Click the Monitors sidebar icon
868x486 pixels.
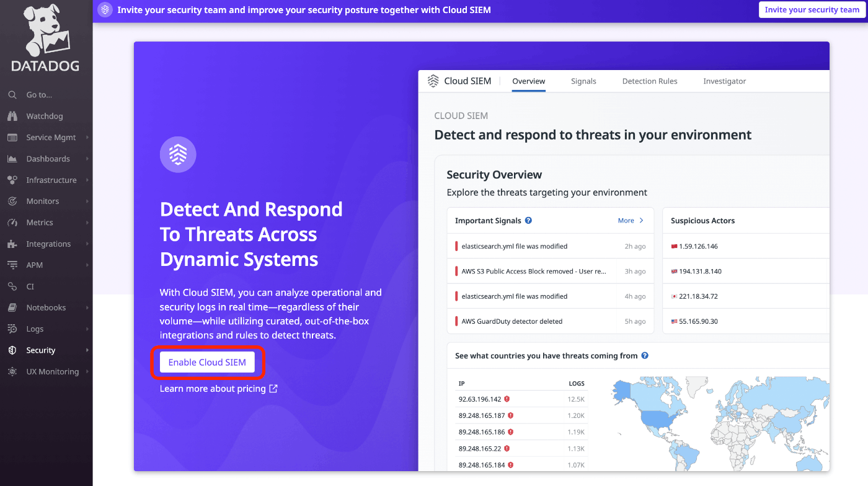[12, 201]
